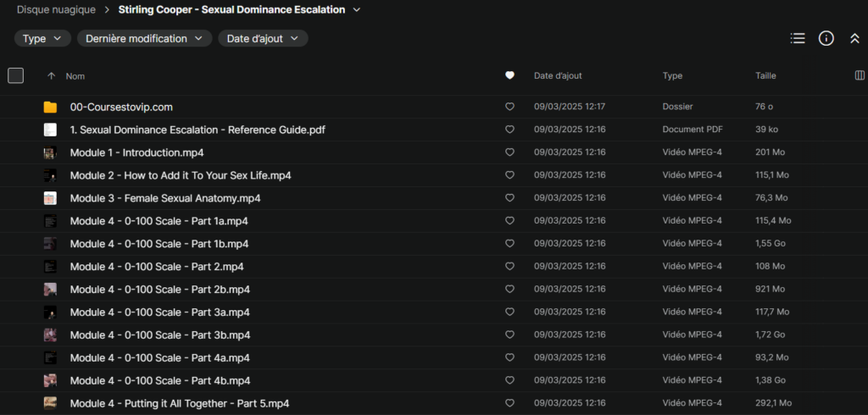Favorite Module 4 Part 1a.mp4
The height and width of the screenshot is (415, 868).
tap(509, 221)
